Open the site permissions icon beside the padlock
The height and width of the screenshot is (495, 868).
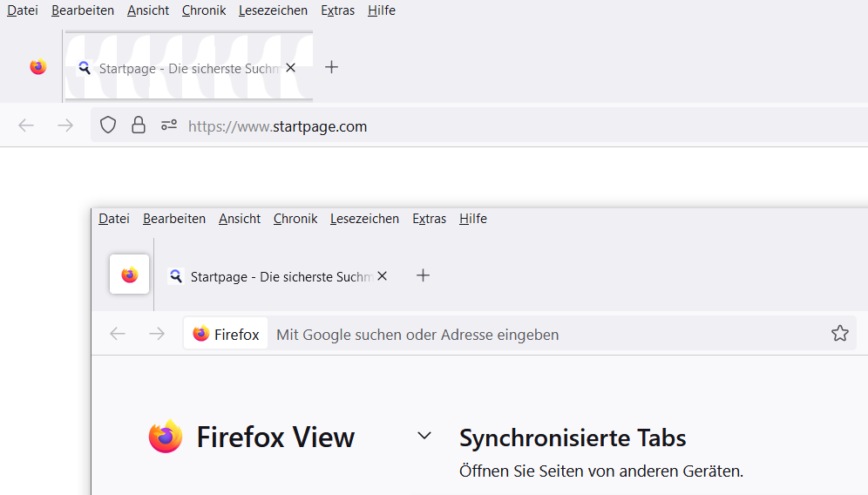(169, 125)
